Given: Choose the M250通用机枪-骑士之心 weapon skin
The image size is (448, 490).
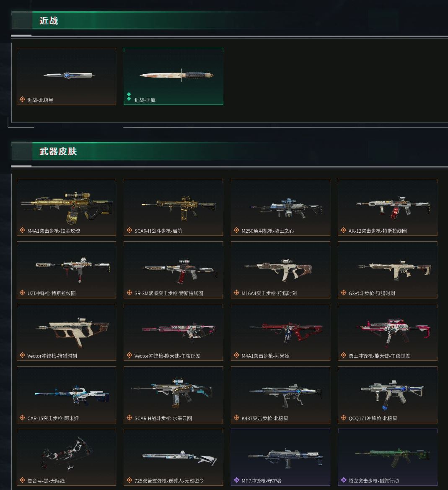Looking at the screenshot, I should coord(280,207).
